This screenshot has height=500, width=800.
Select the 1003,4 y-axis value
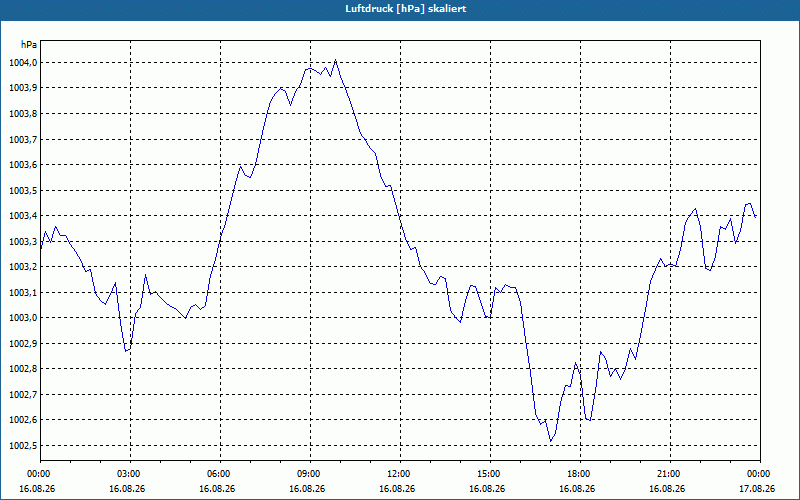pos(23,216)
